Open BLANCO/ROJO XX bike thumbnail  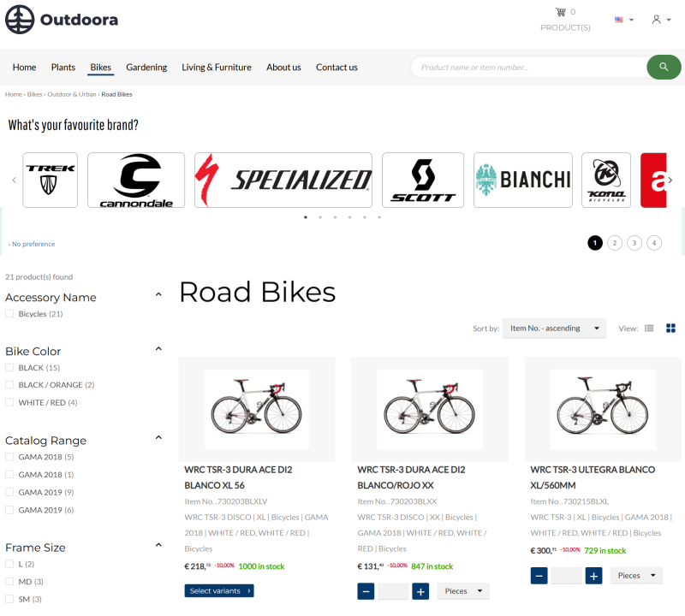tap(430, 409)
